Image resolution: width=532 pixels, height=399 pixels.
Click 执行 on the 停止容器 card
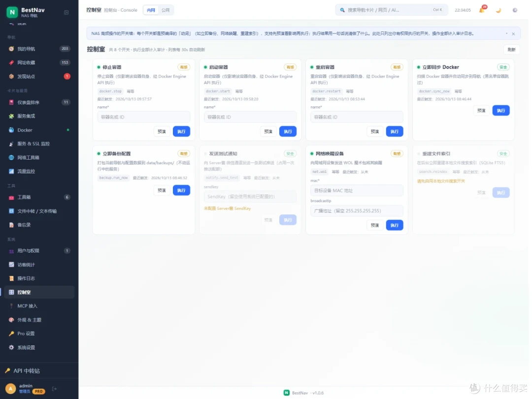point(181,132)
